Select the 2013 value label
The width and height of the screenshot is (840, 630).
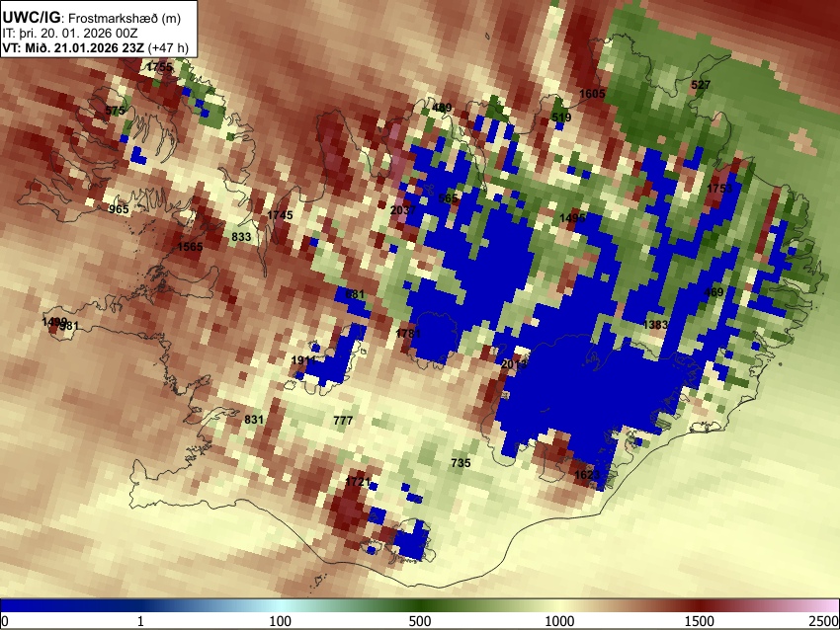(514, 364)
